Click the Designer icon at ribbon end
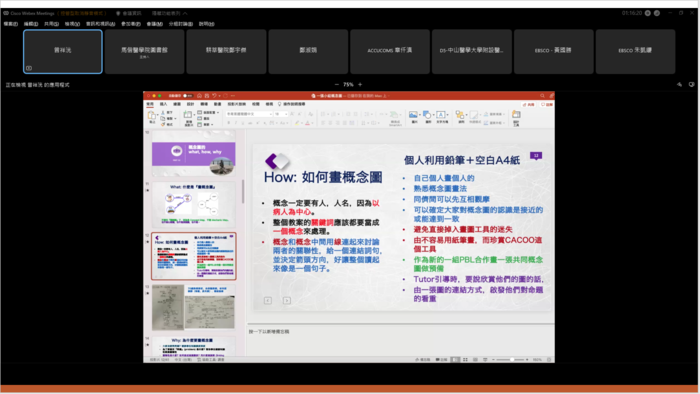The width and height of the screenshot is (700, 394). coord(516,115)
